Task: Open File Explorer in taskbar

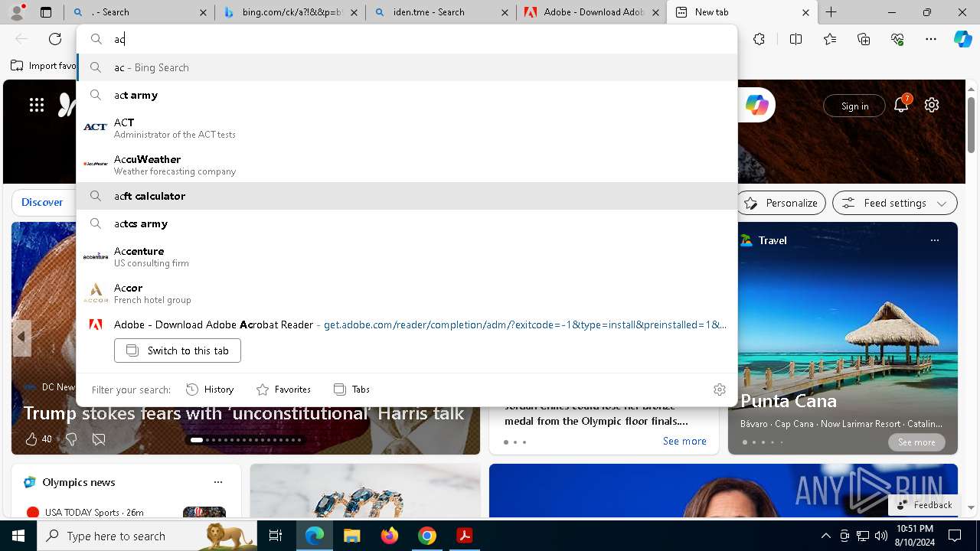Action: coord(352,536)
